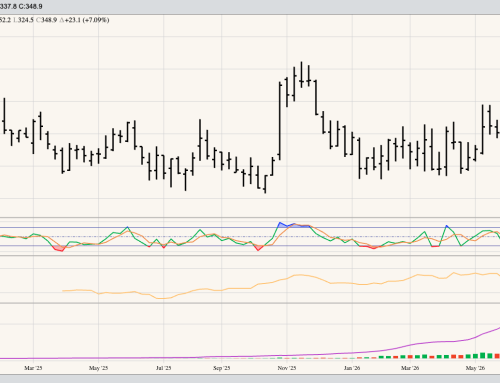Pick the "Jan '26" time axis label

tap(352, 368)
